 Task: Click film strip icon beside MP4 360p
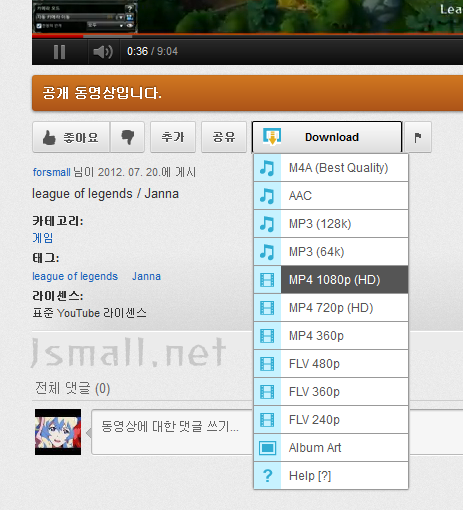pos(267,336)
